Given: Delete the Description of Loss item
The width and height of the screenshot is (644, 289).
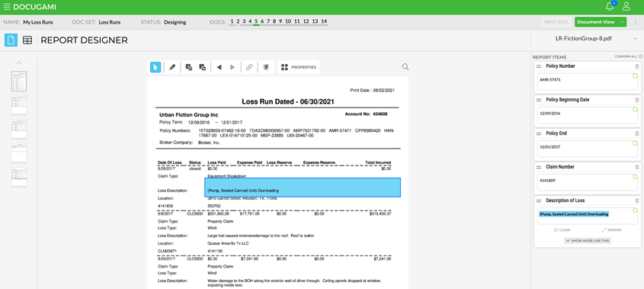Looking at the screenshot, I should 637,201.
